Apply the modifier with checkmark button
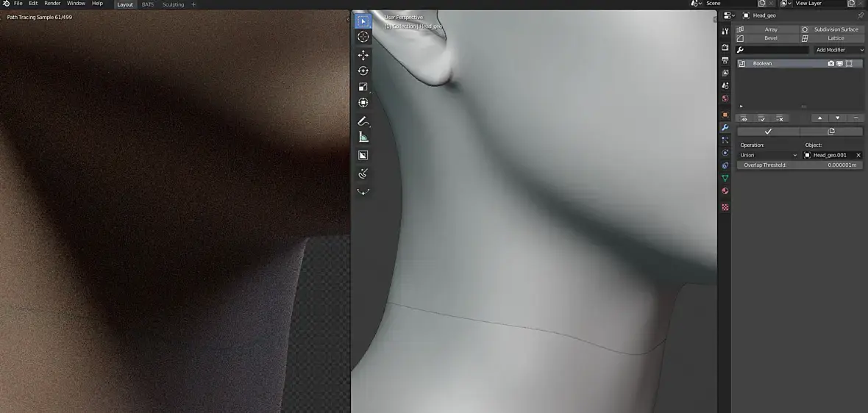 tap(769, 132)
